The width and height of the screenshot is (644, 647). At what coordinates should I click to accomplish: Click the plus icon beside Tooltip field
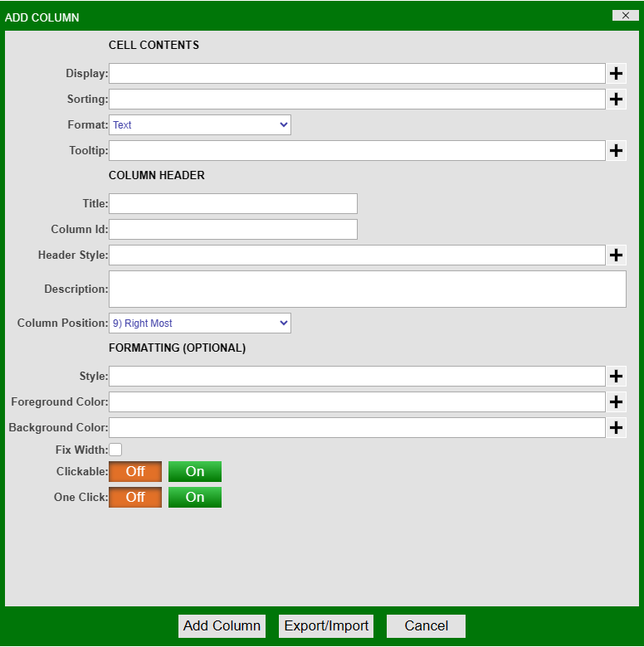pyautogui.click(x=616, y=151)
